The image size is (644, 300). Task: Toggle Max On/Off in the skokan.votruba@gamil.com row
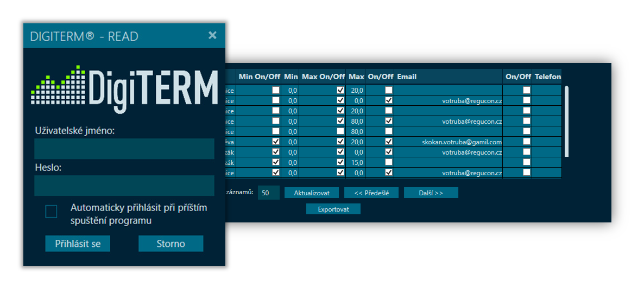[x=340, y=142]
